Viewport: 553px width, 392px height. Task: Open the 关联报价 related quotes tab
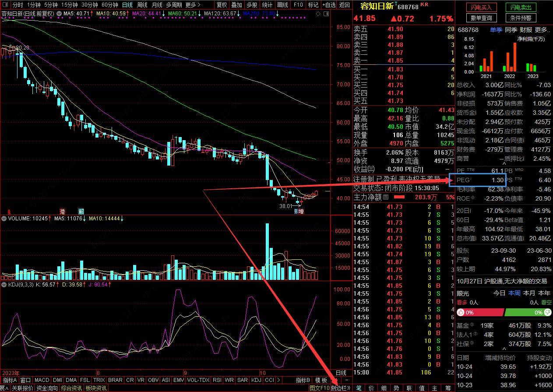tap(22, 388)
